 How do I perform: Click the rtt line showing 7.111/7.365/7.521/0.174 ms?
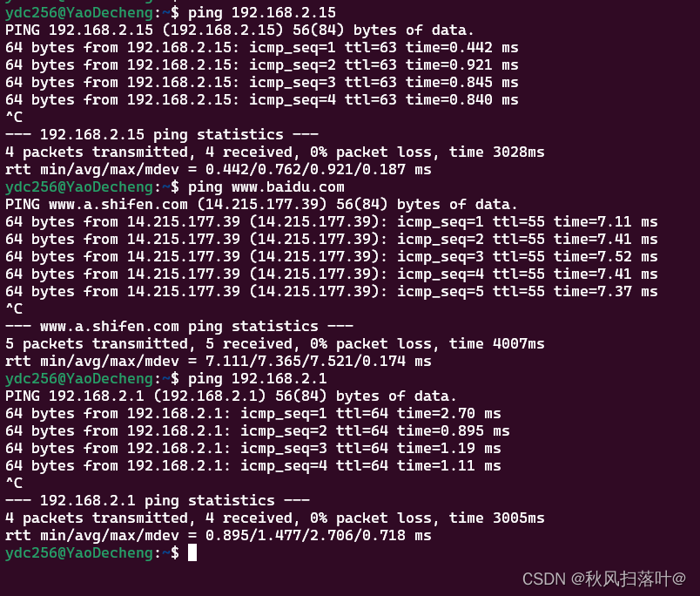pos(218,361)
